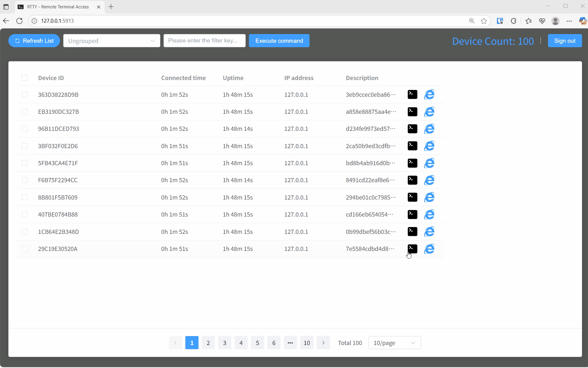Open the 10/page size dropdown
The height and width of the screenshot is (368, 588).
tap(395, 343)
